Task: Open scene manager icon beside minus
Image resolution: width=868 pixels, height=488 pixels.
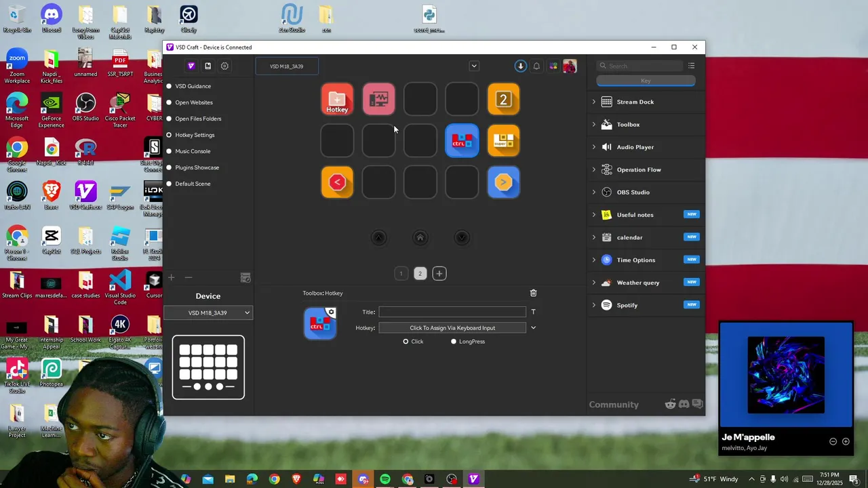Action: [245, 278]
